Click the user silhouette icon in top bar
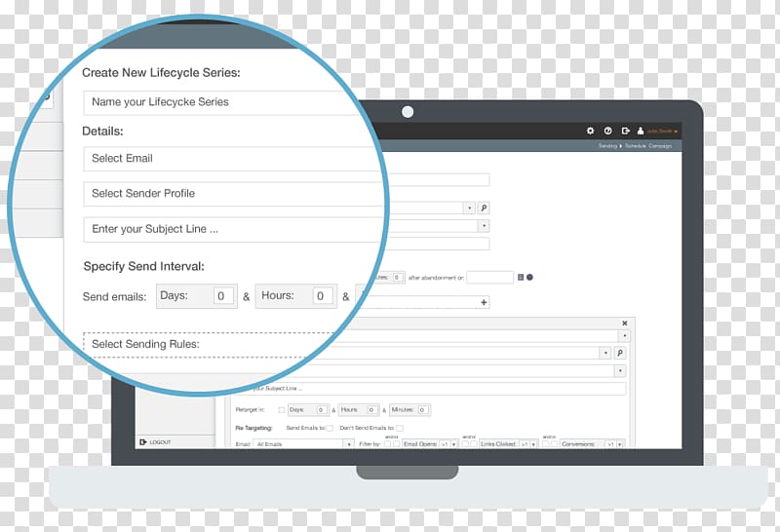 click(x=641, y=131)
